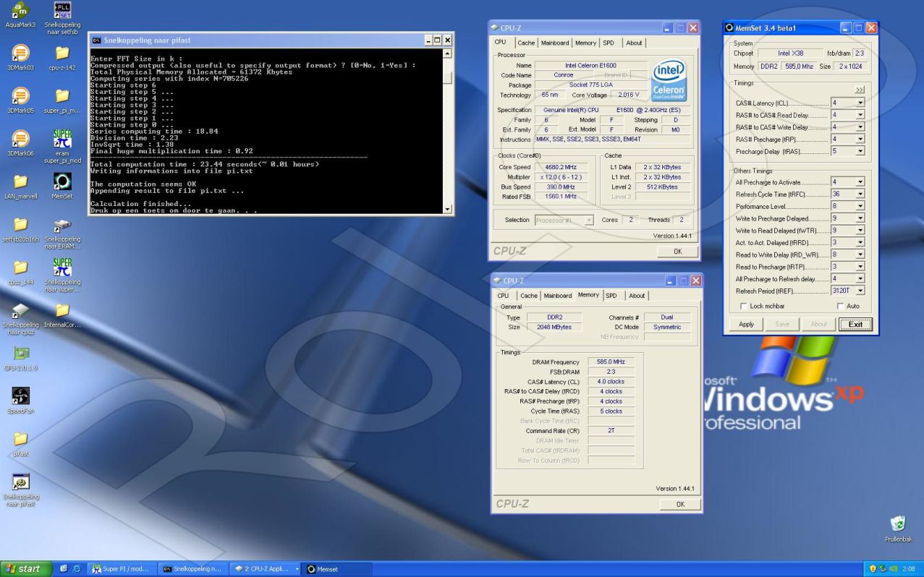
Task: Open the Refresh Cycle Time (tRFC) dropdown
Action: (860, 195)
